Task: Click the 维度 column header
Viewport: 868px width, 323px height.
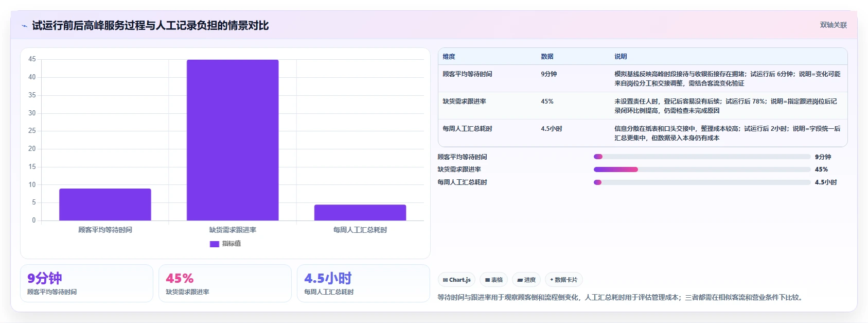Action: [449, 57]
